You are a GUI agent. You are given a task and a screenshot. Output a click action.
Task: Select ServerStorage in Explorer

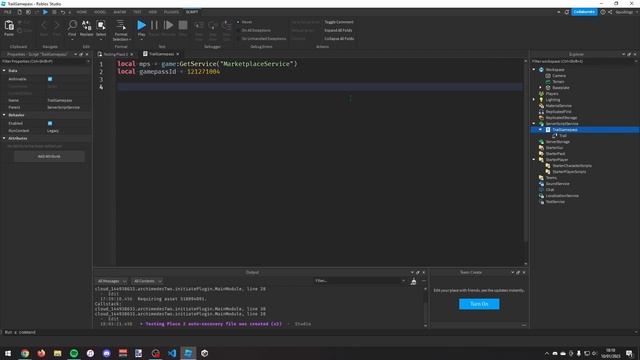(557, 142)
